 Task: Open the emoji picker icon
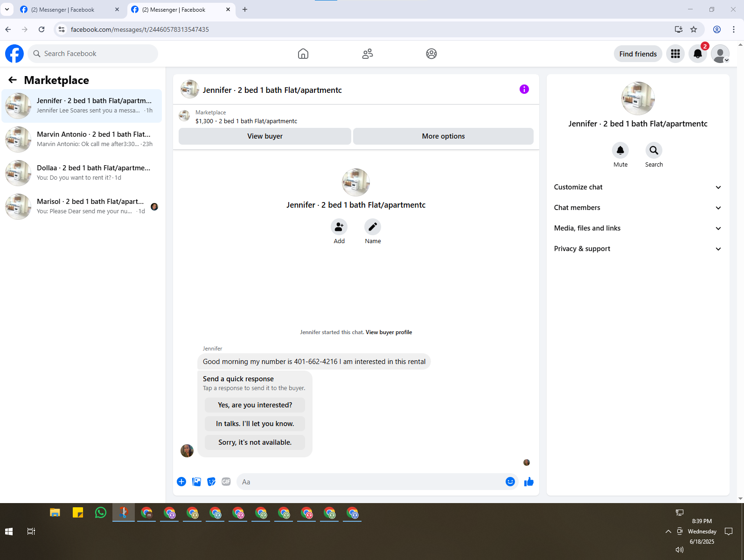pos(510,482)
